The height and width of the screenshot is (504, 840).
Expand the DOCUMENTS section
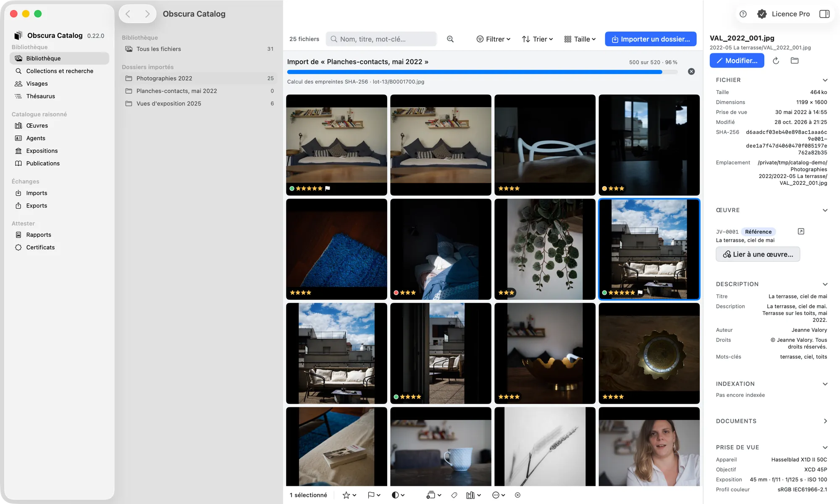(825, 421)
